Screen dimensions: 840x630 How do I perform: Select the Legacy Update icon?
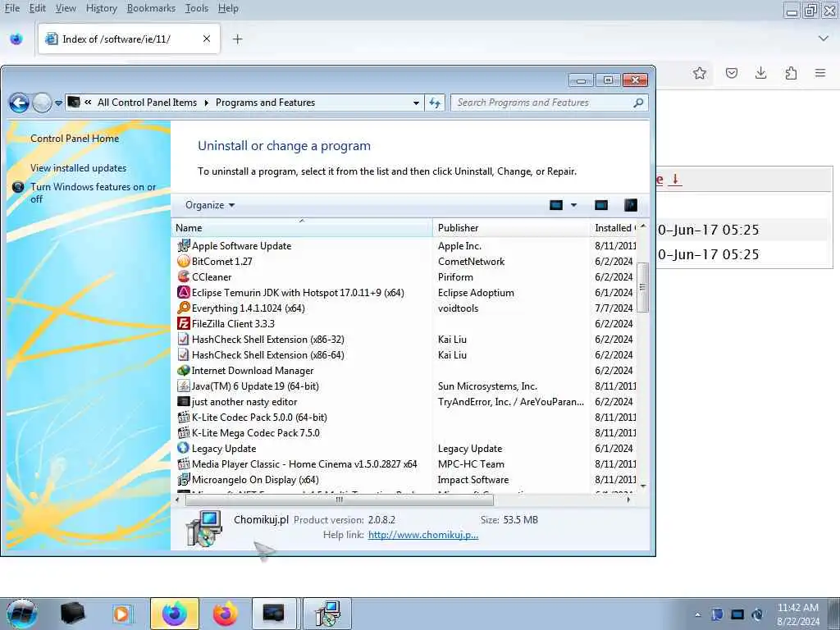point(183,448)
